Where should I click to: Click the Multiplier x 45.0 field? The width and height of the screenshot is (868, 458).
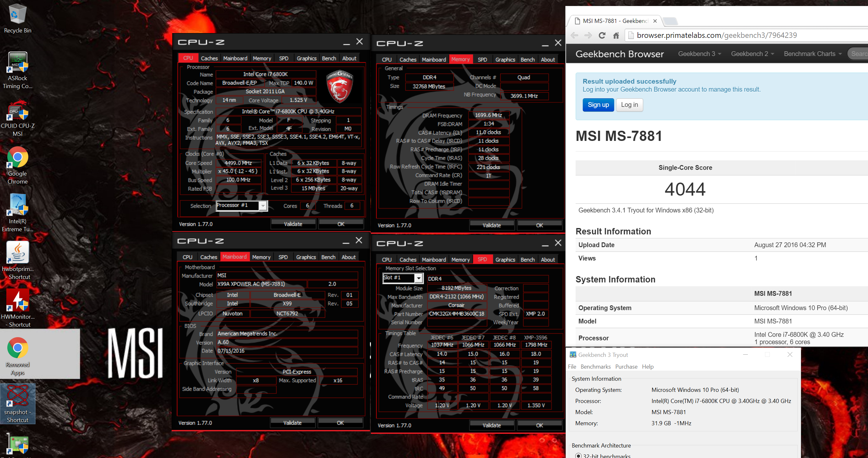pos(238,171)
